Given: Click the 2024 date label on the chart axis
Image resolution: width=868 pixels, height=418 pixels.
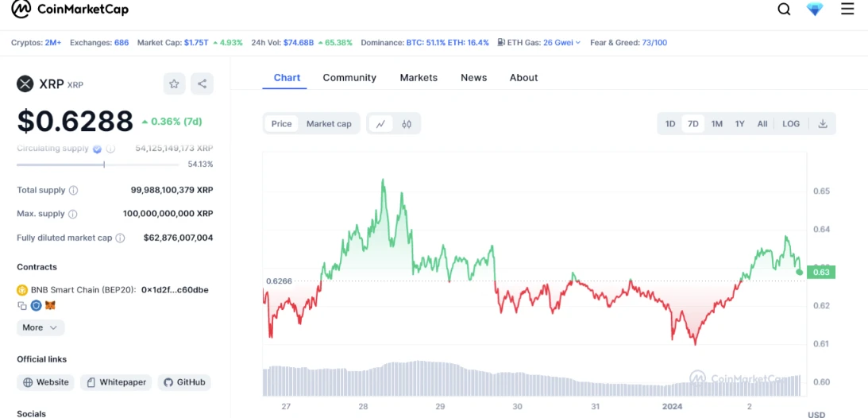Looking at the screenshot, I should point(673,406).
